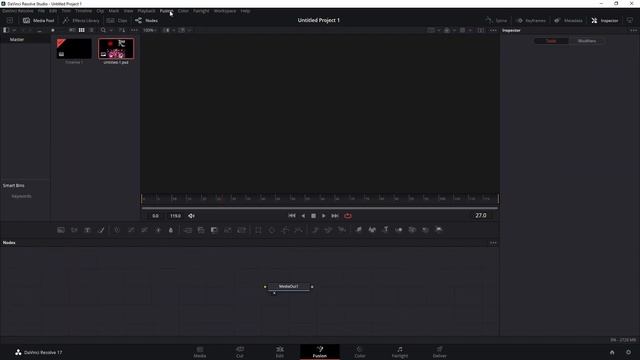Add a Matte Control node
Screen dimensions: 640x360
pos(214,230)
